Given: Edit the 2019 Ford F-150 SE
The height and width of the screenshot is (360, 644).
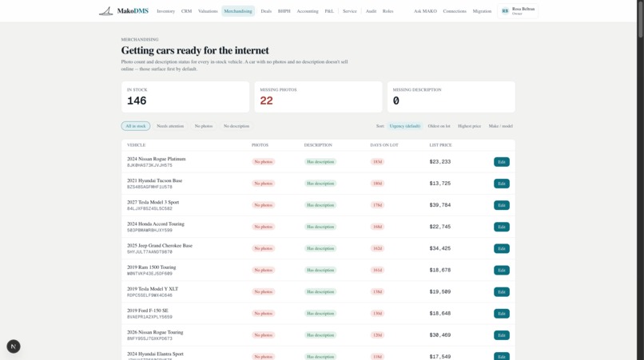Looking at the screenshot, I should [x=502, y=314].
